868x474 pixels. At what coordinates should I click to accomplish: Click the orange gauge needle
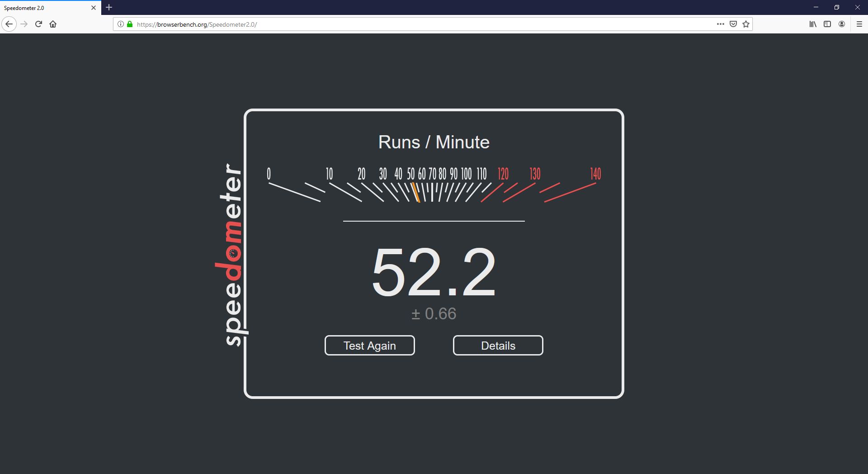click(x=416, y=192)
